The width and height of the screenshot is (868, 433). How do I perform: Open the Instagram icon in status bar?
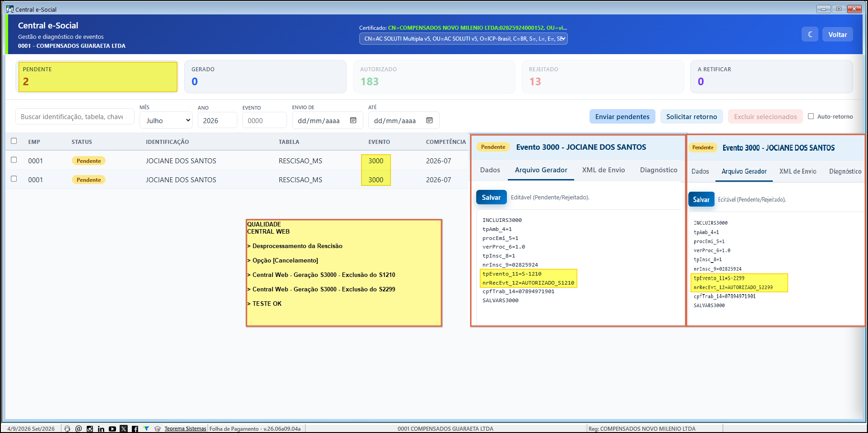tap(90, 428)
